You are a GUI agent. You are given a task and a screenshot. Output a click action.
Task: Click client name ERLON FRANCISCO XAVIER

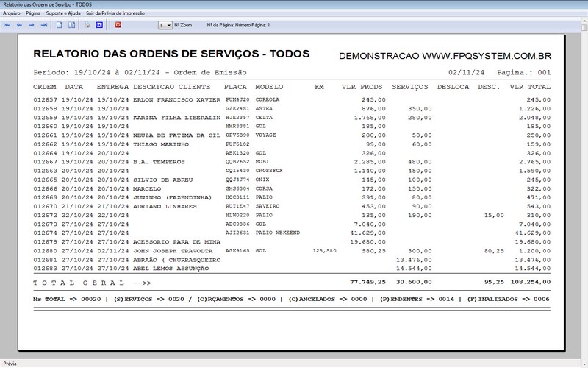click(x=176, y=100)
